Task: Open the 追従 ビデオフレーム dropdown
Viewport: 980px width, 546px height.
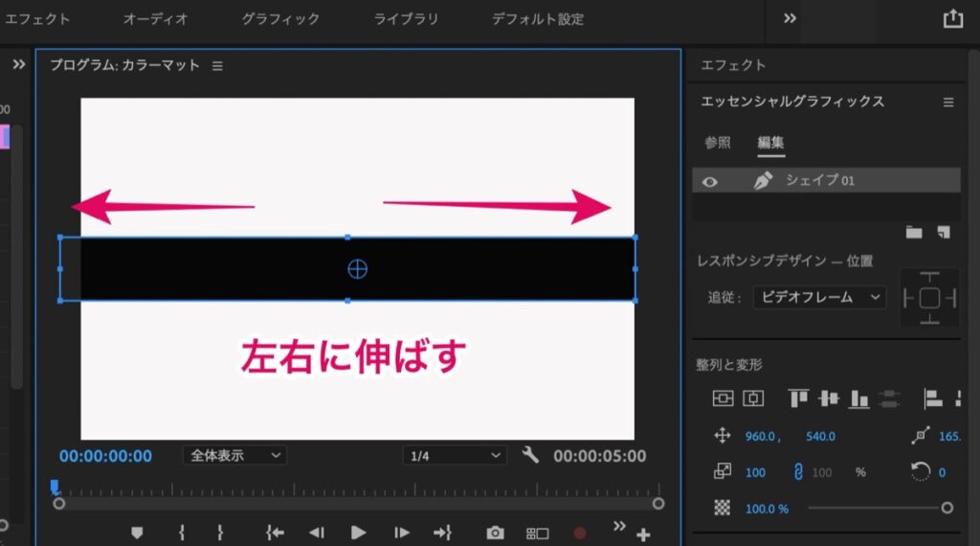Action: click(819, 297)
